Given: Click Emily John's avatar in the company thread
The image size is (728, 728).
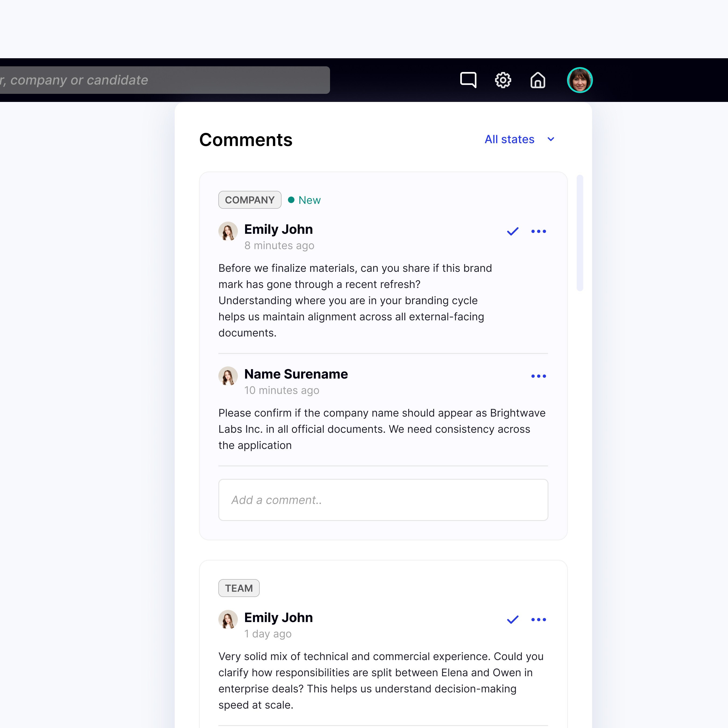Looking at the screenshot, I should click(228, 231).
